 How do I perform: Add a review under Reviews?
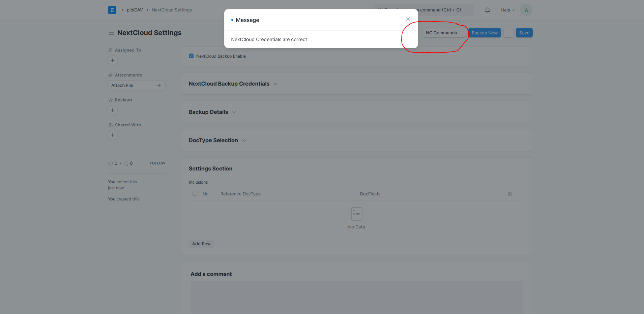(x=113, y=110)
